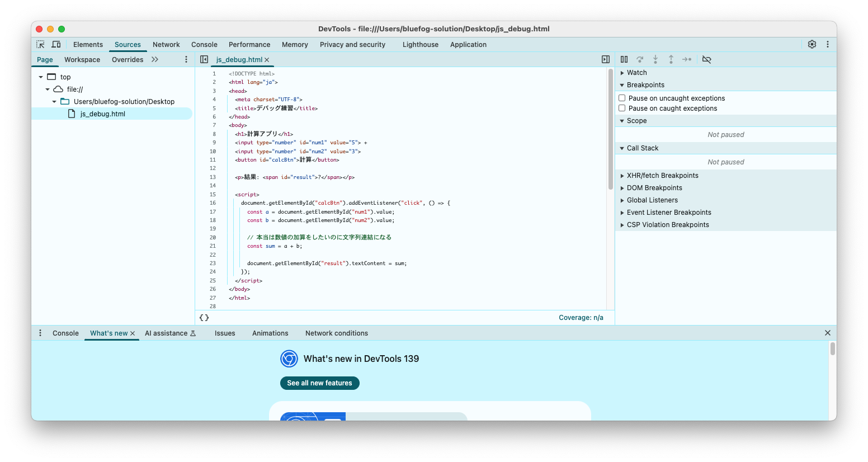868x462 pixels.
Task: Hide the navigator sidebar panel
Action: pos(204,59)
